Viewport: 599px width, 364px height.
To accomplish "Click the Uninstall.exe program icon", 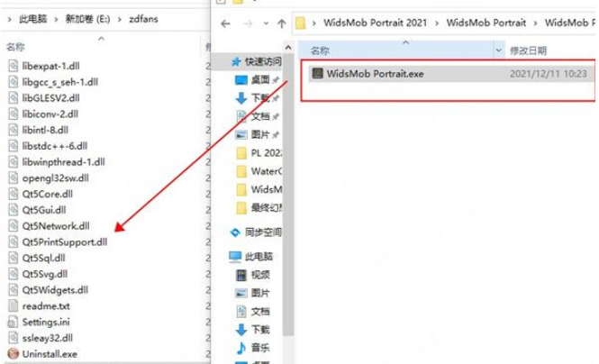I will point(13,354).
